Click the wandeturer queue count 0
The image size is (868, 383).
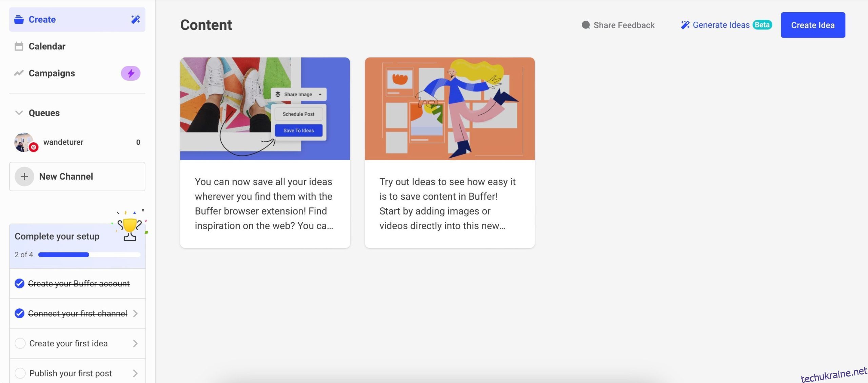tap(138, 142)
